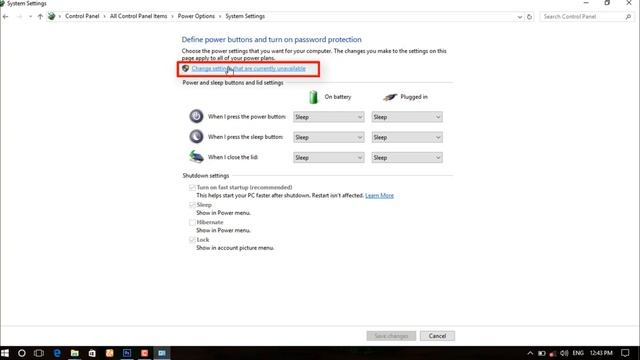Switch to the active Control Panel taskbar icon
This screenshot has width=640, height=360.
click(162, 353)
